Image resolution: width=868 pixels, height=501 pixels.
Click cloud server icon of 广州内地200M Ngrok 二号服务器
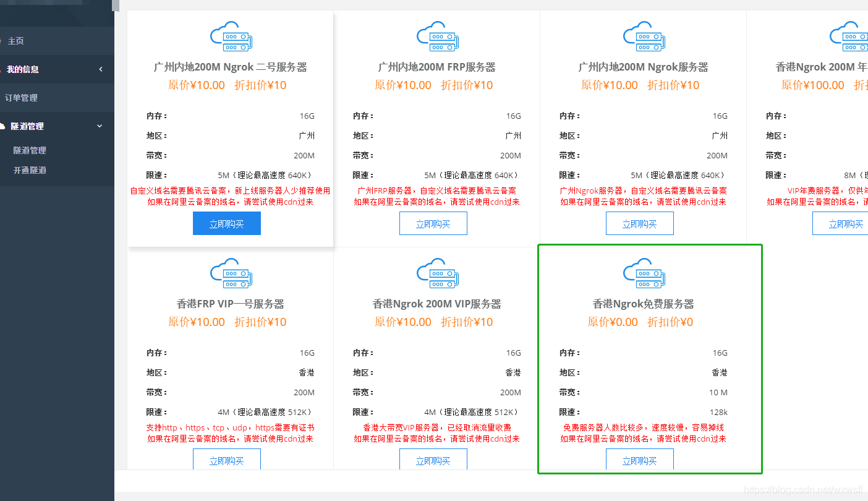coord(231,36)
